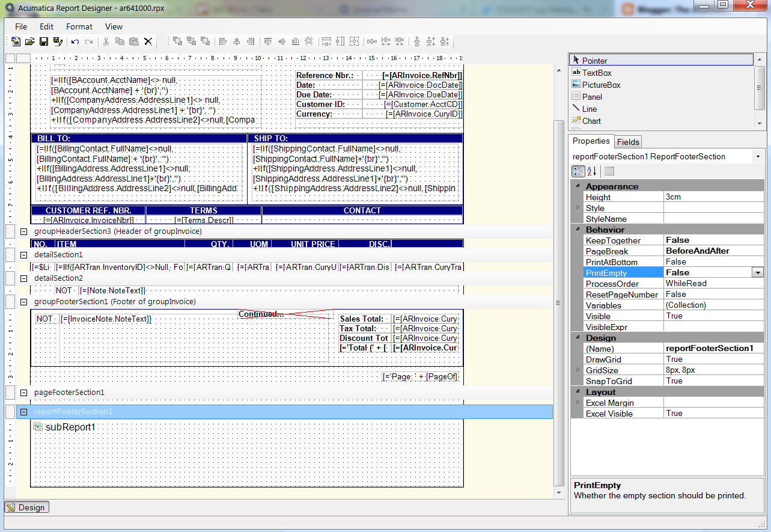
Task: Click the Design tab at bottom left
Action: [26, 507]
